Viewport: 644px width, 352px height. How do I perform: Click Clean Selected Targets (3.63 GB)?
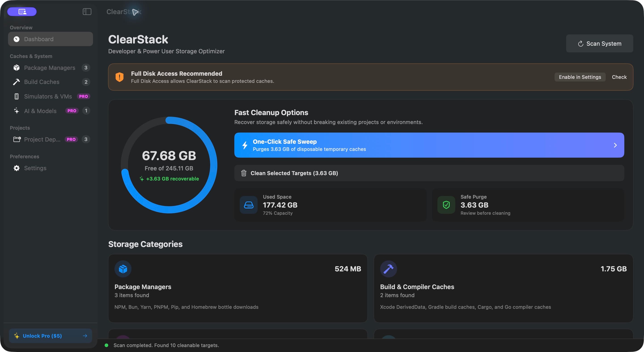[x=429, y=173]
